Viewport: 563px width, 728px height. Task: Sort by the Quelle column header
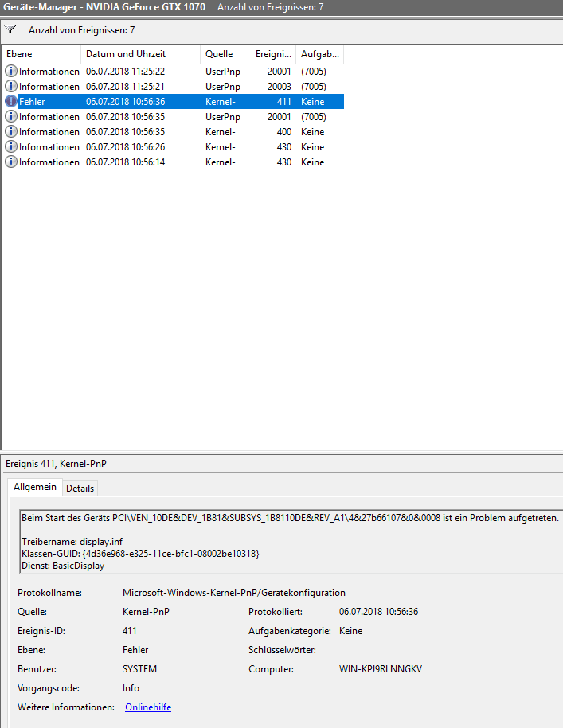(224, 54)
